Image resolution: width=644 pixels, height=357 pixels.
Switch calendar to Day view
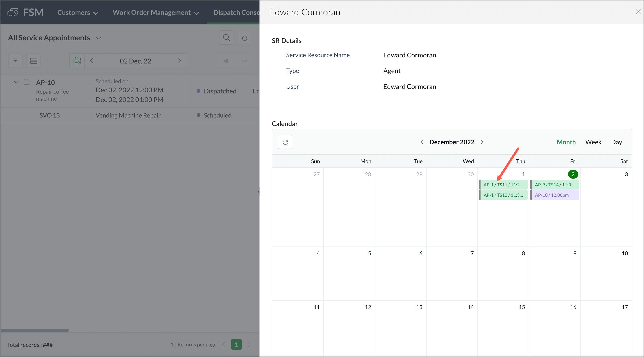pyautogui.click(x=616, y=142)
